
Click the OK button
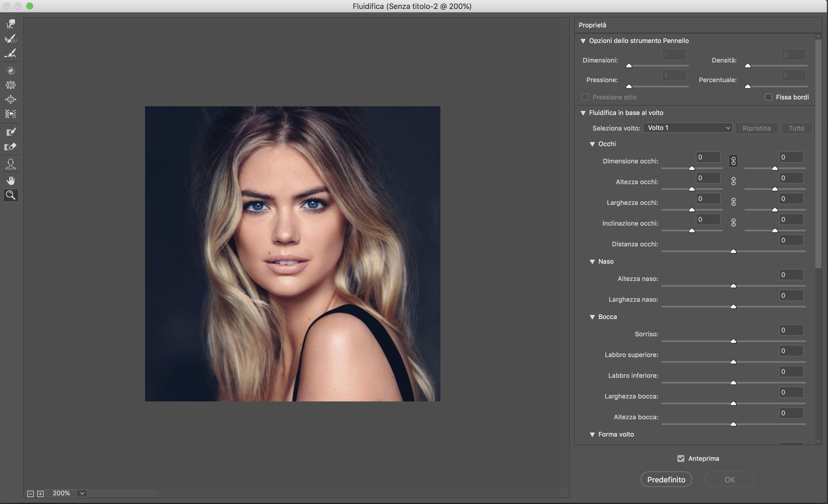pyautogui.click(x=730, y=480)
